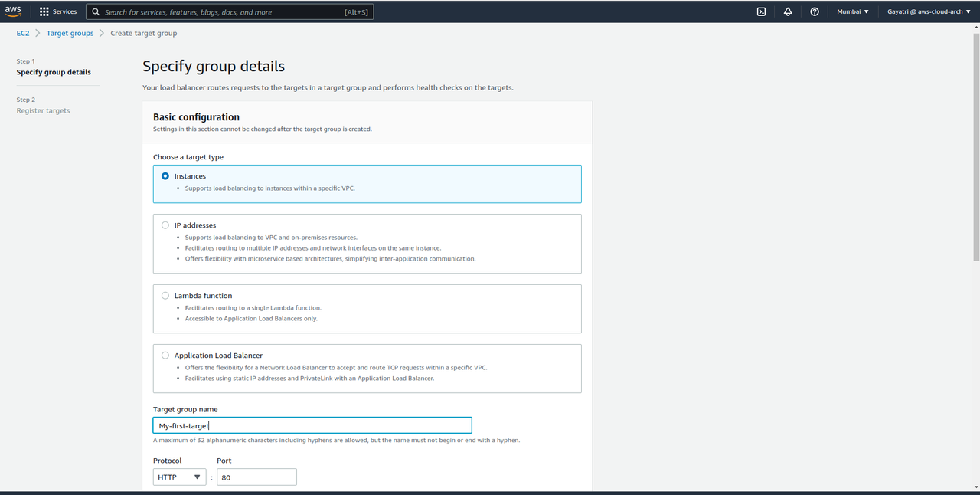Viewport: 980px width, 495px height.
Task: Click the Target group name label
Action: coord(185,410)
